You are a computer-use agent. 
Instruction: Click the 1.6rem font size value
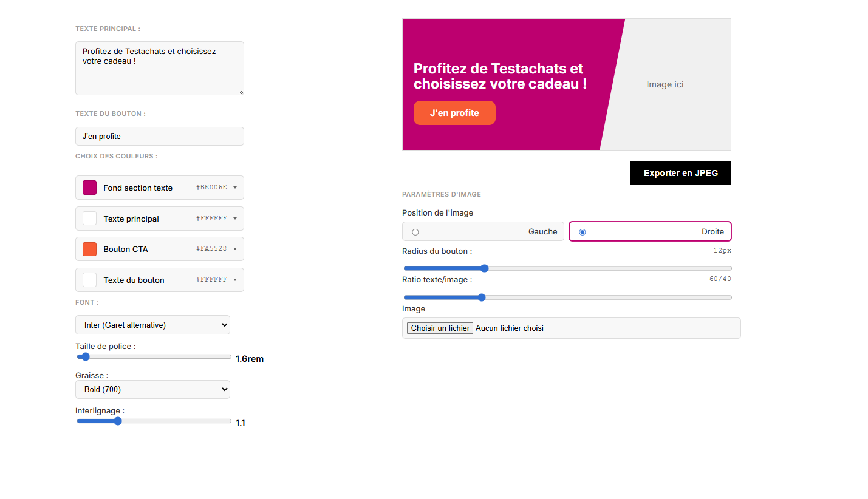pos(250,359)
